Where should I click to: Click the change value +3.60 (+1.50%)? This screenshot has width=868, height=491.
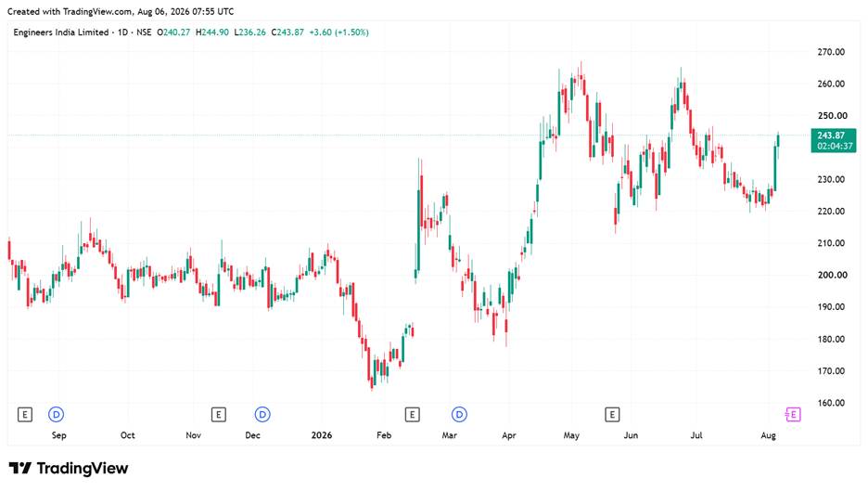tap(338, 32)
